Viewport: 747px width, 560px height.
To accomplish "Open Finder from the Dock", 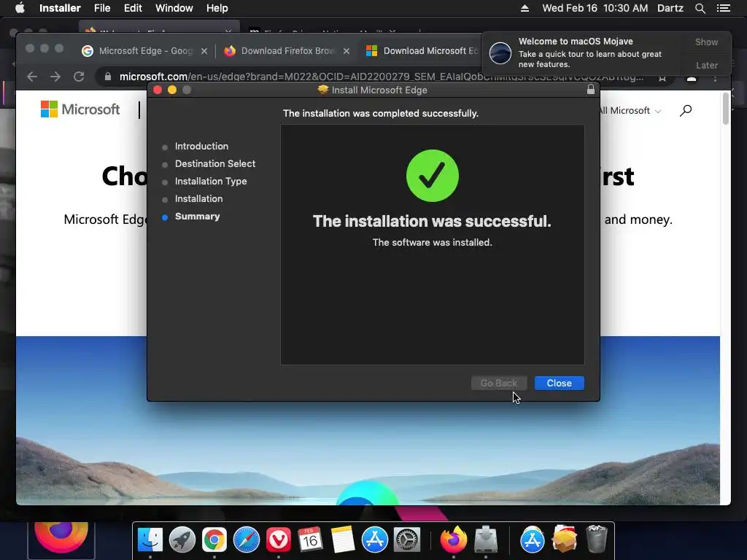I will click(150, 540).
